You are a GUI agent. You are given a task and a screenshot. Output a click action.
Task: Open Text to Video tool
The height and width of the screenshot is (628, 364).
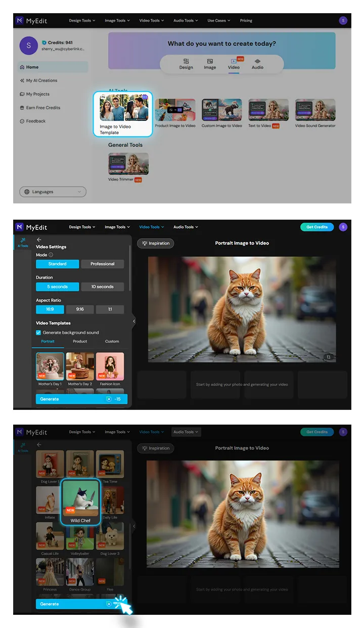tap(268, 113)
